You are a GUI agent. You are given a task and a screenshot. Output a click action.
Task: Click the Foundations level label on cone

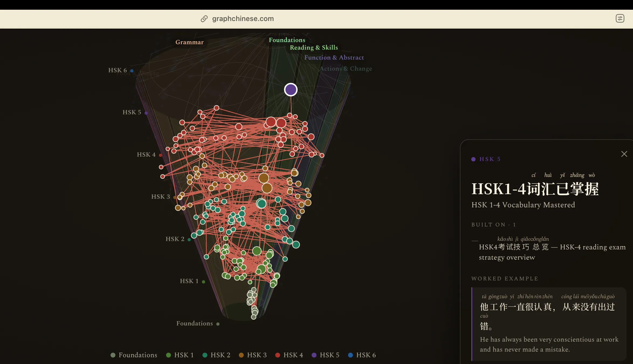(194, 323)
